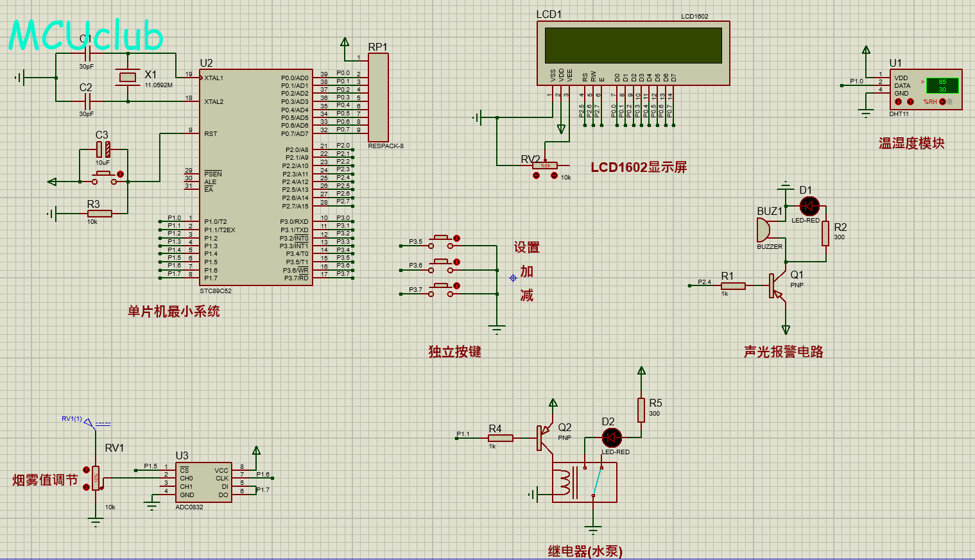The width and height of the screenshot is (975, 560).
Task: Select the STC89C52 microcontroller chip U2
Action: [x=255, y=177]
